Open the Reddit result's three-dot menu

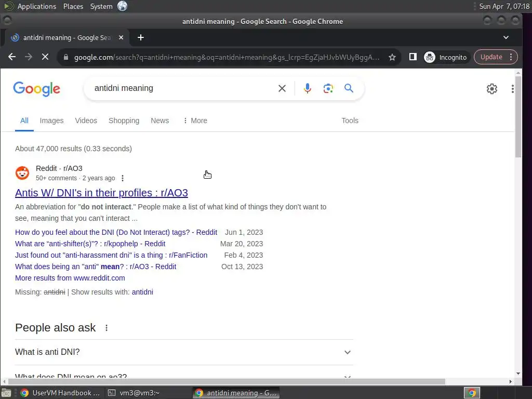123,178
